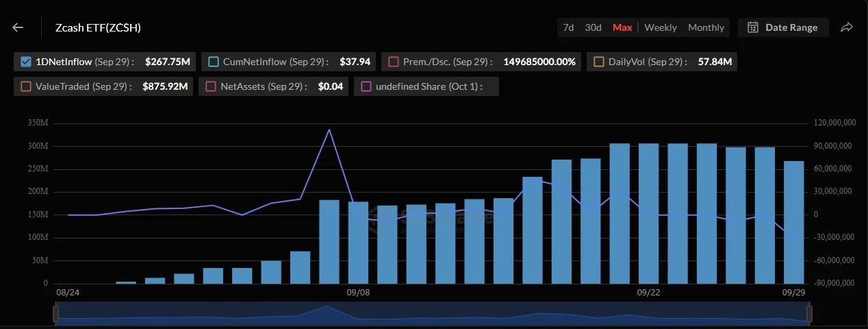Click the Zcash ETF(ZCSH) title
This screenshot has width=868, height=329.
coord(98,27)
